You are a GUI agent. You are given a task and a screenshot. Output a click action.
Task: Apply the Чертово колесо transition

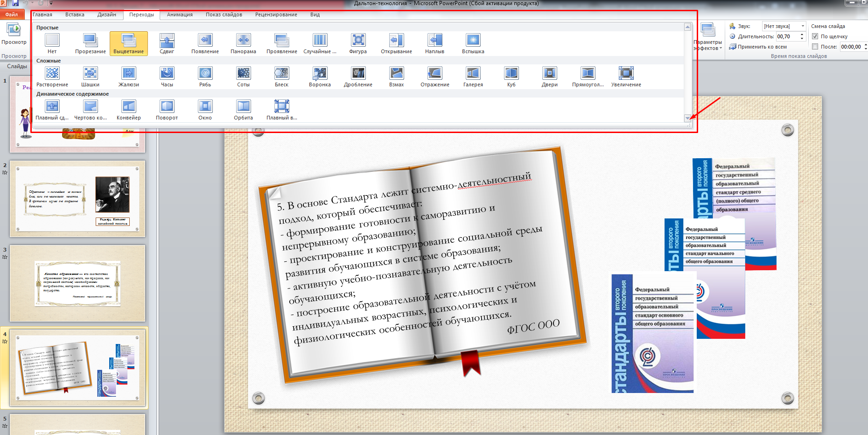(91, 110)
